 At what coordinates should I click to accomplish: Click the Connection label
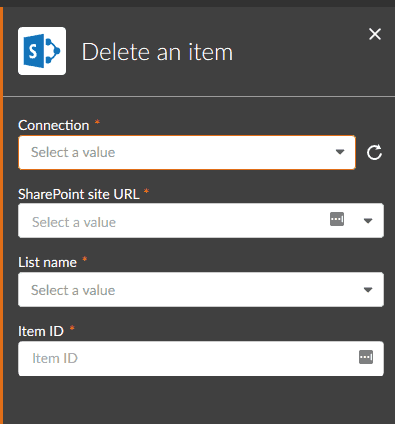[x=54, y=125]
